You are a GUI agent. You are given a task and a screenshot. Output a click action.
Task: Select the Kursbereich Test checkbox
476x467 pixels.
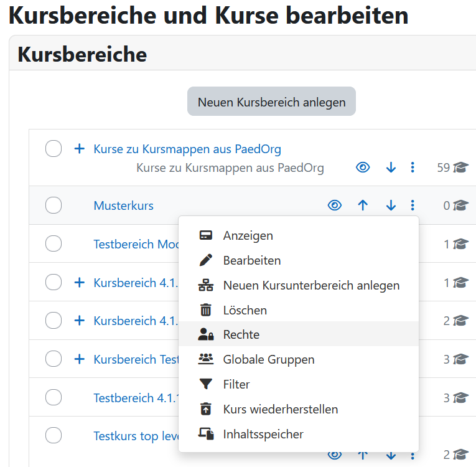54,359
